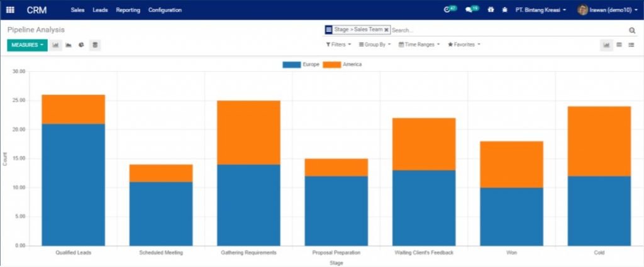Click the Irawan user avatar
The width and height of the screenshot is (644, 267).
582,10
